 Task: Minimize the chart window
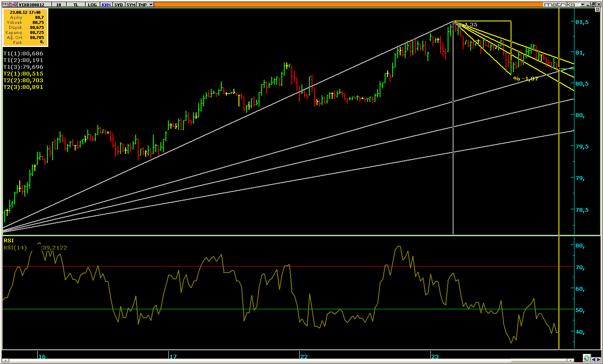click(x=587, y=5)
